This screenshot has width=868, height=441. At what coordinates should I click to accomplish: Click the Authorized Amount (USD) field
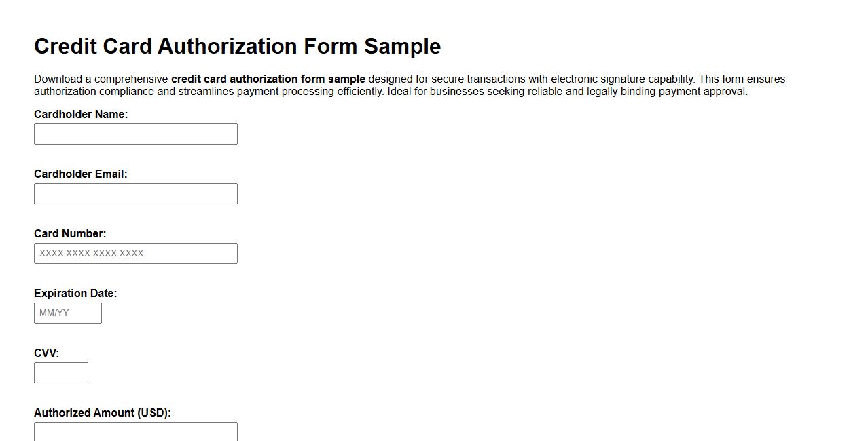tap(135, 432)
